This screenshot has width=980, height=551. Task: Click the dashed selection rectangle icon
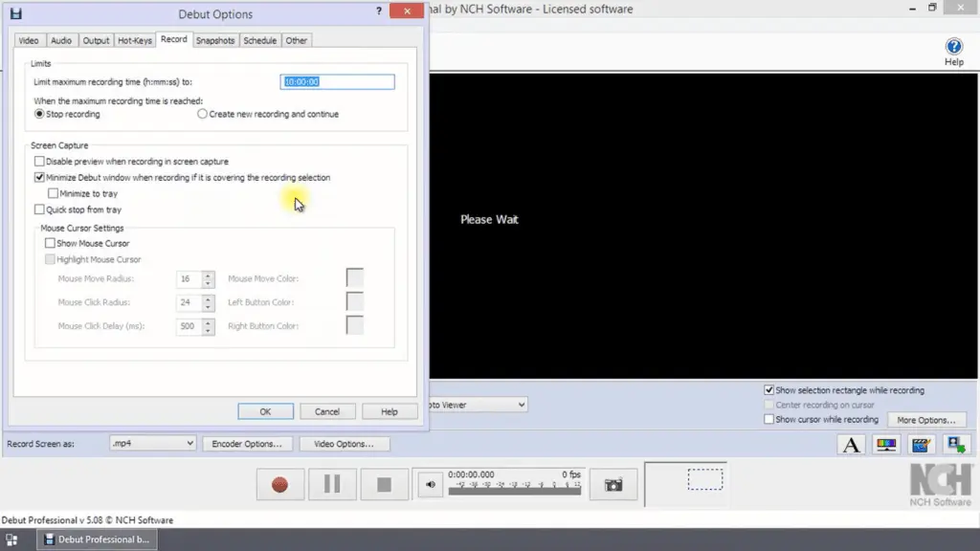coord(705,480)
